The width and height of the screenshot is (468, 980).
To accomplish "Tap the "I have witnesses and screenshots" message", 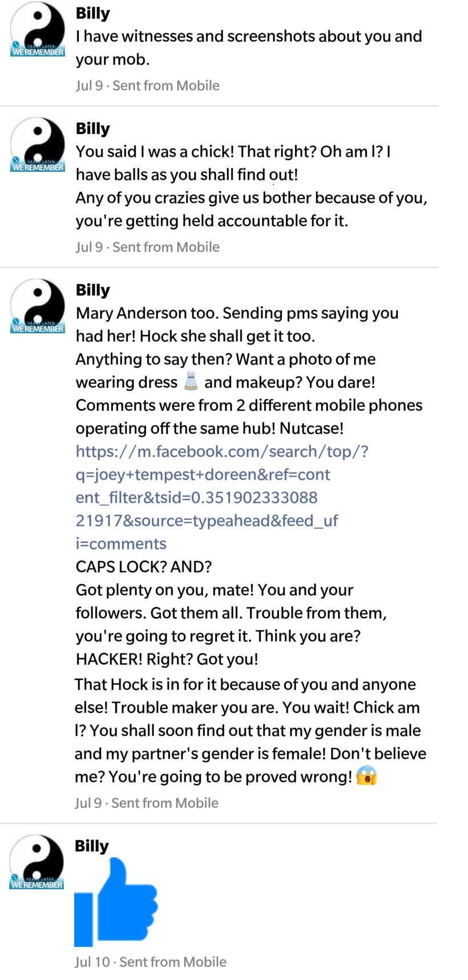I will click(x=249, y=47).
